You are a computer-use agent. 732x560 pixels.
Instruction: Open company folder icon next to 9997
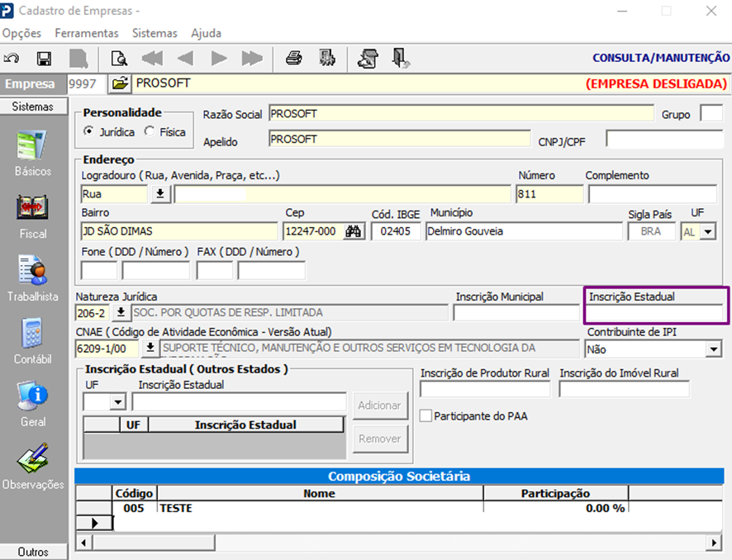(x=120, y=83)
